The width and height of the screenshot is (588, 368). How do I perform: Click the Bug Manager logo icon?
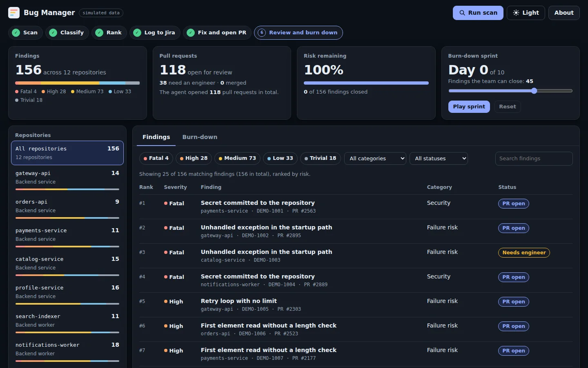point(14,13)
